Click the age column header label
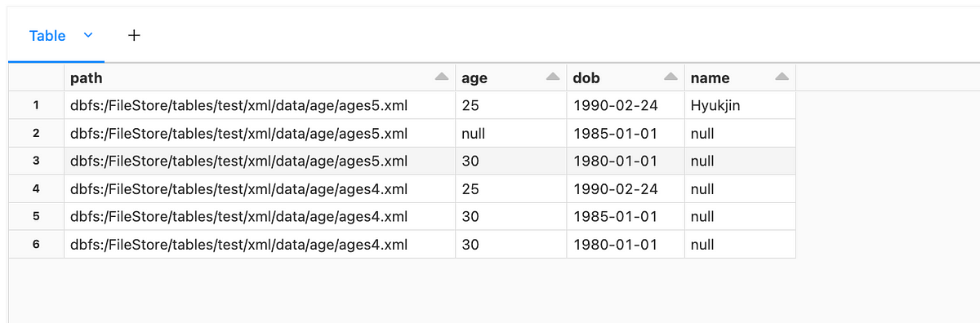The height and width of the screenshot is (323, 980). (474, 78)
